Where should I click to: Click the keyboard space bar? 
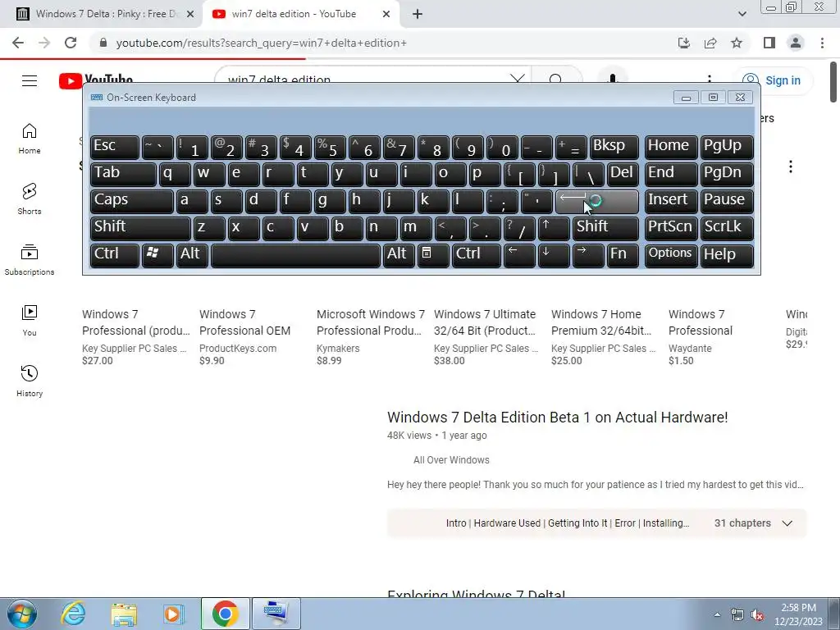pos(295,255)
